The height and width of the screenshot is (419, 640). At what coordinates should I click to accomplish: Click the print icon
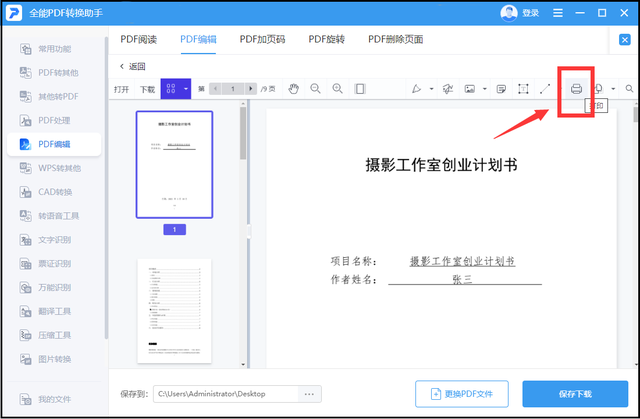(576, 89)
